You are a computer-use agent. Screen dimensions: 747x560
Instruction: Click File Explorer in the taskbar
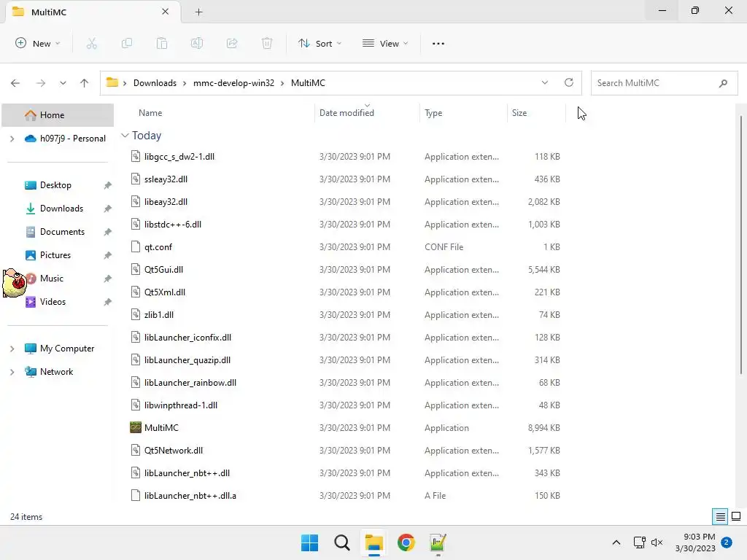pos(374,542)
